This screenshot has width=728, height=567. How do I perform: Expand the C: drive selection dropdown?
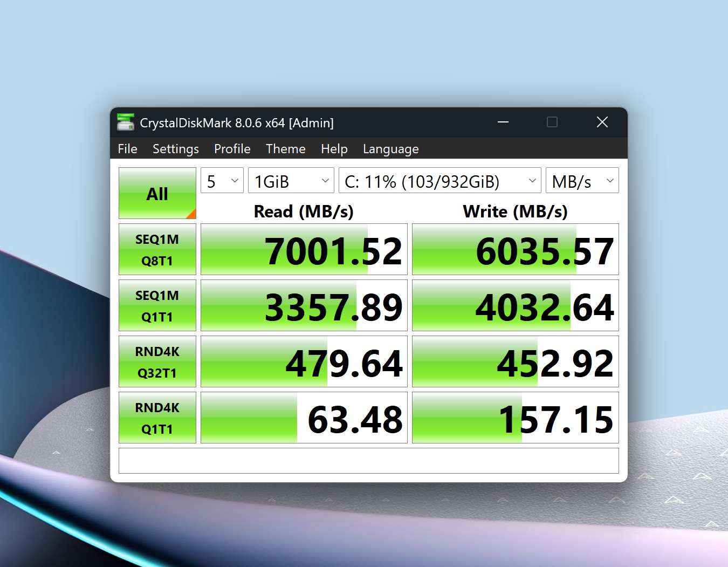440,180
